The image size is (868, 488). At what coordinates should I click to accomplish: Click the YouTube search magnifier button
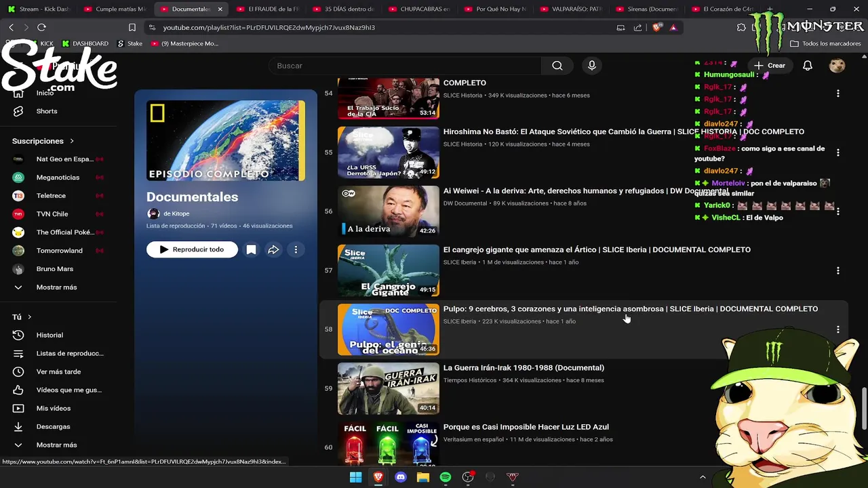click(x=557, y=66)
